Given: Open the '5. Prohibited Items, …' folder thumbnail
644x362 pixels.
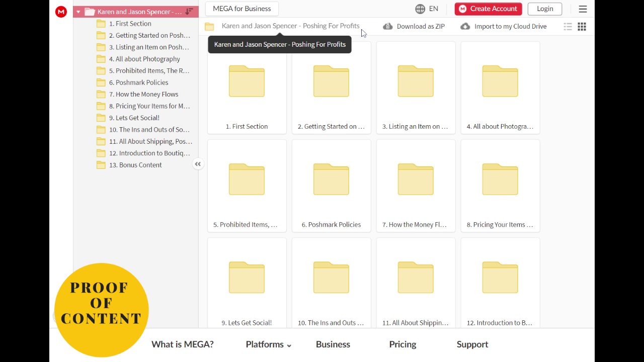Looking at the screenshot, I should [247, 186].
